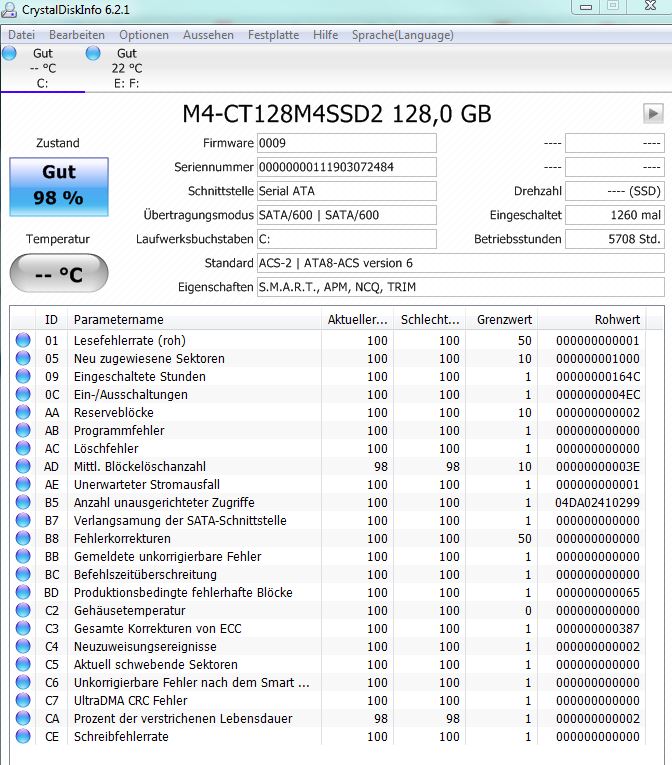Select raw value 0000000164C
Image resolution: width=672 pixels, height=765 pixels.
598,377
